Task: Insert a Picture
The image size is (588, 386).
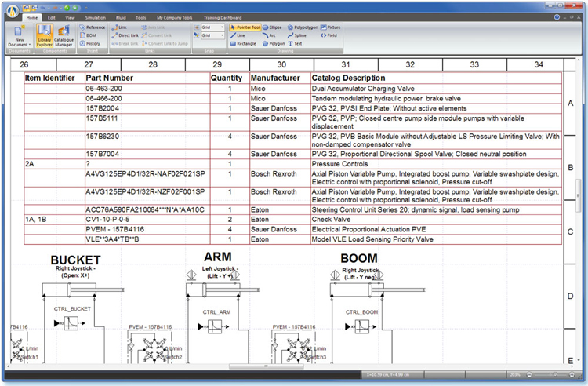Action: (x=331, y=27)
